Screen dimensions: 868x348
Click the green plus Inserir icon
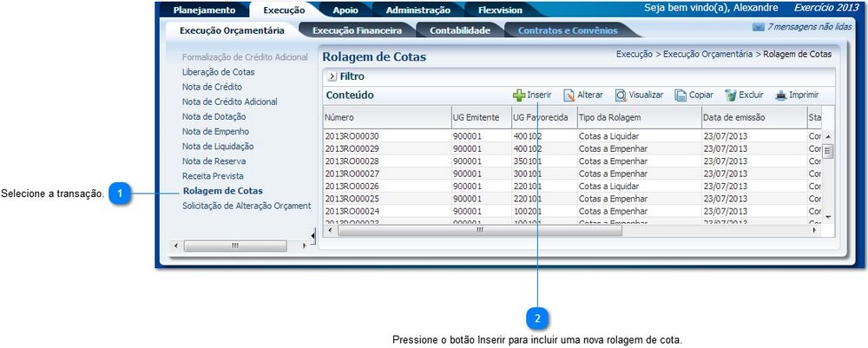pos(519,95)
